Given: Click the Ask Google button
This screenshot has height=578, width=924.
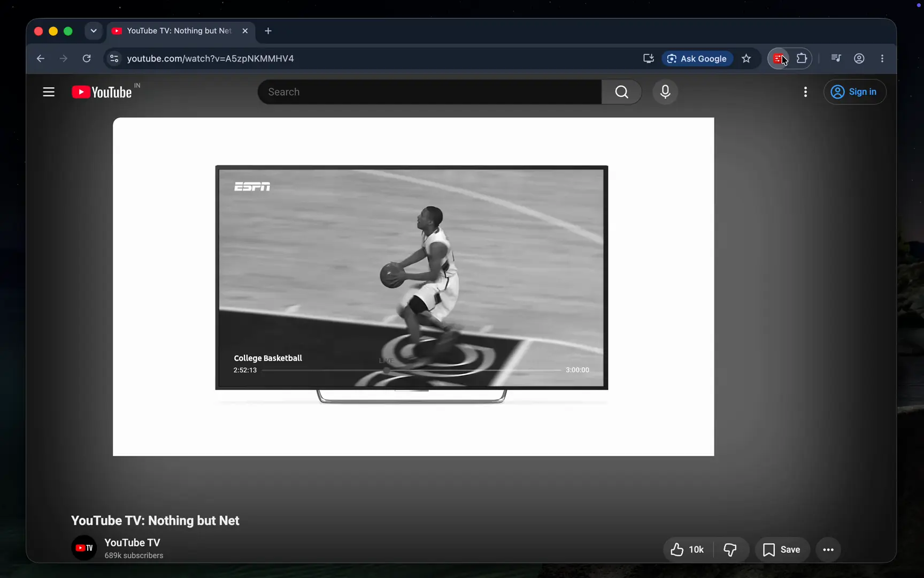Looking at the screenshot, I should (697, 59).
